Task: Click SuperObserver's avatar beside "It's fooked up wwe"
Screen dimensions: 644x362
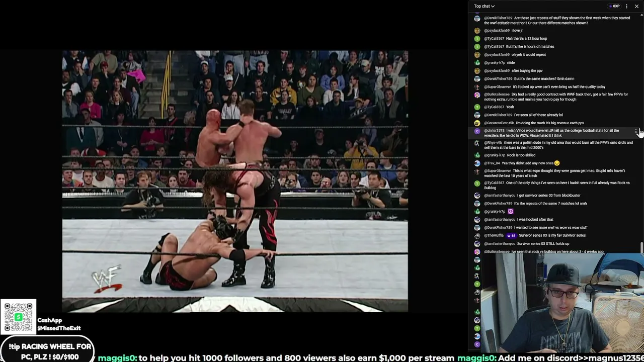Action: coord(477,87)
